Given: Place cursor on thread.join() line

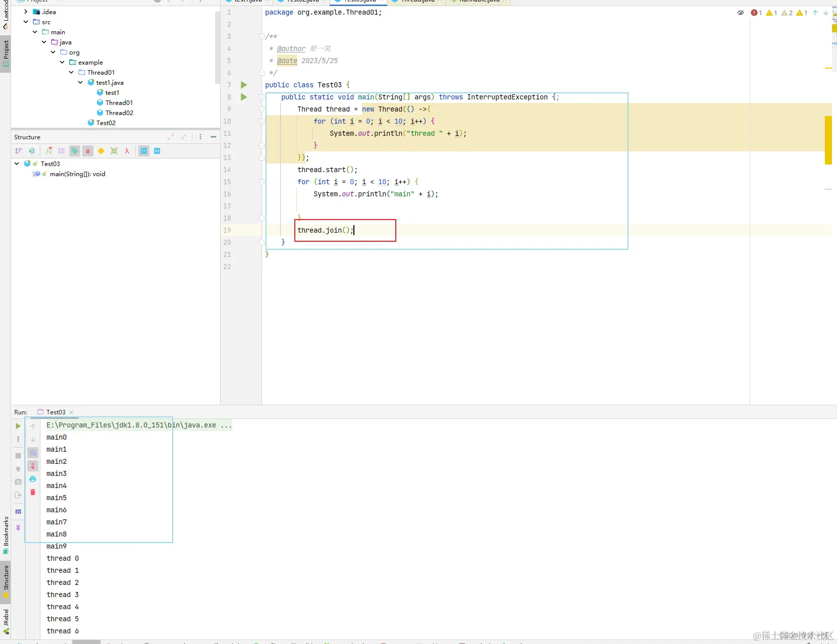Looking at the screenshot, I should click(325, 230).
